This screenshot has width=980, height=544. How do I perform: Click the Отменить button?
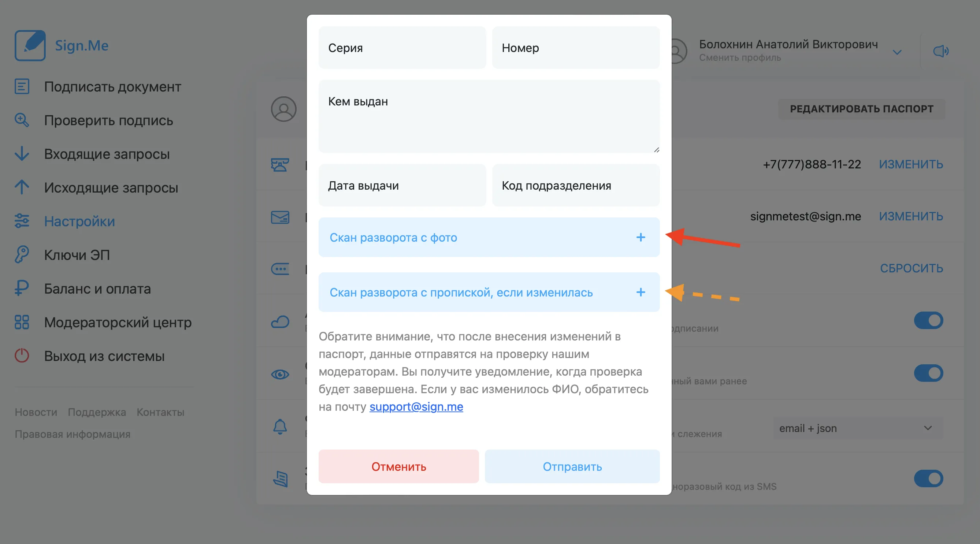pyautogui.click(x=399, y=466)
